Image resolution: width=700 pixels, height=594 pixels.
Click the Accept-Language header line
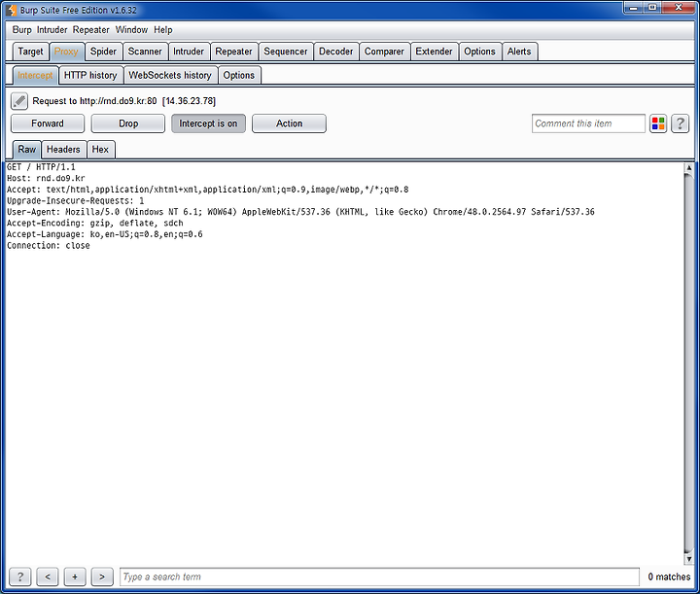pyautogui.click(x=104, y=234)
